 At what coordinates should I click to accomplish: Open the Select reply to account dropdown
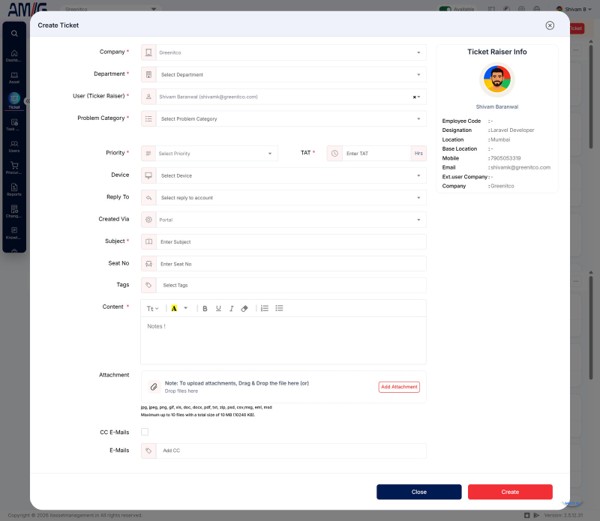coord(284,198)
